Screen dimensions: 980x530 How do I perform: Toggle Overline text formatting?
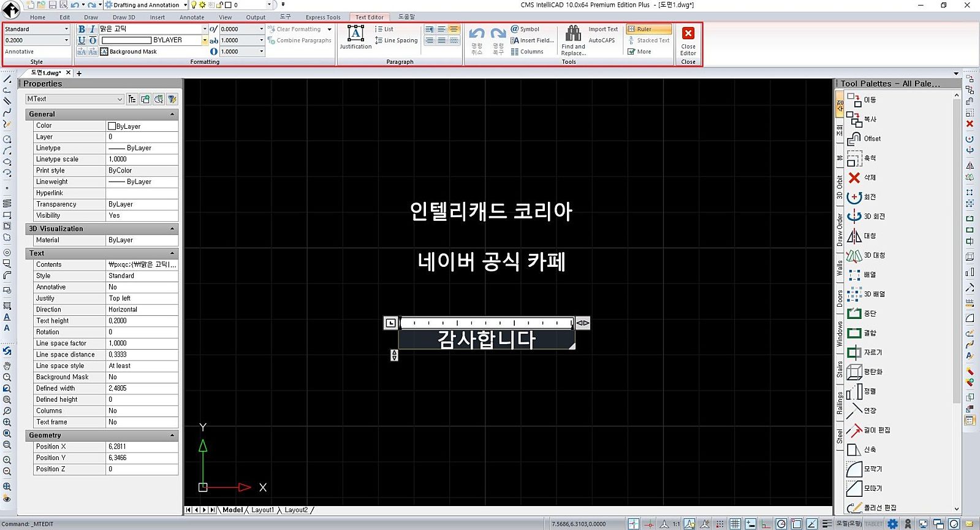click(x=93, y=40)
